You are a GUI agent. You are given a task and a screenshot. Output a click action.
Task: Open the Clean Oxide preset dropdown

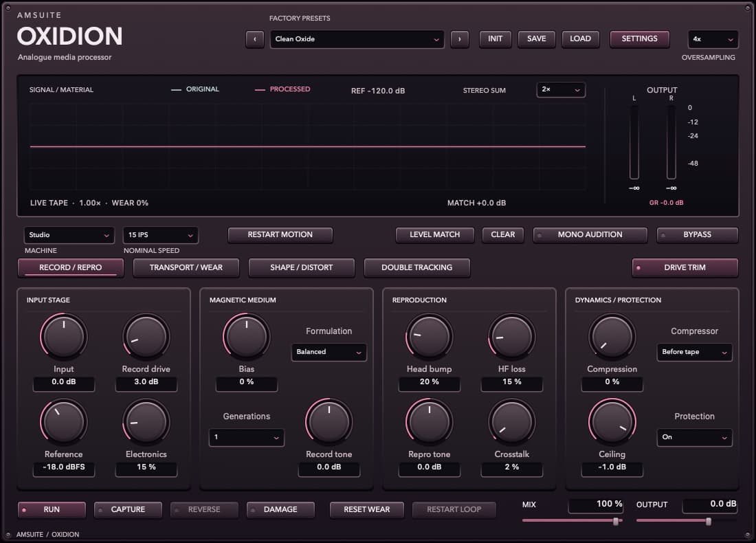click(x=357, y=39)
